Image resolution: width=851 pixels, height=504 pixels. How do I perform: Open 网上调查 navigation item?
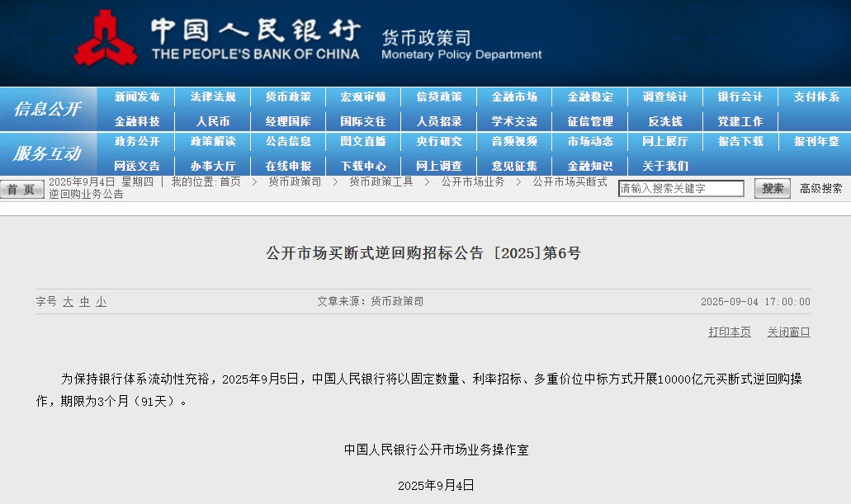439,166
